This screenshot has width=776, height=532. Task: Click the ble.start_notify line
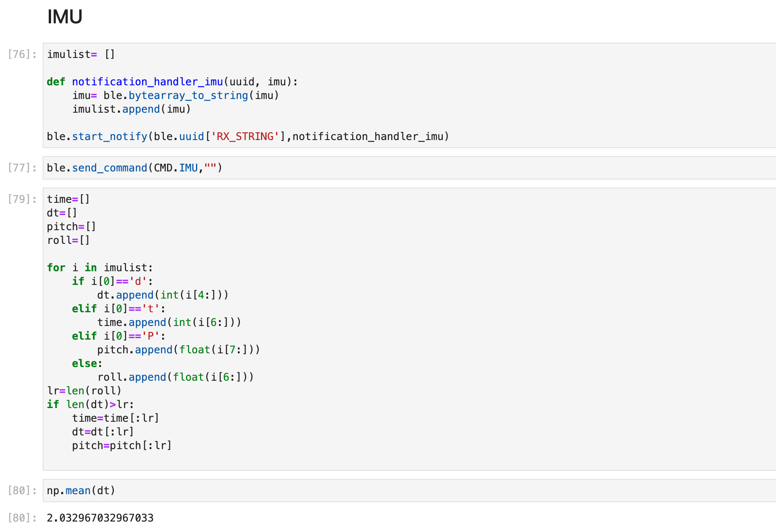click(248, 136)
